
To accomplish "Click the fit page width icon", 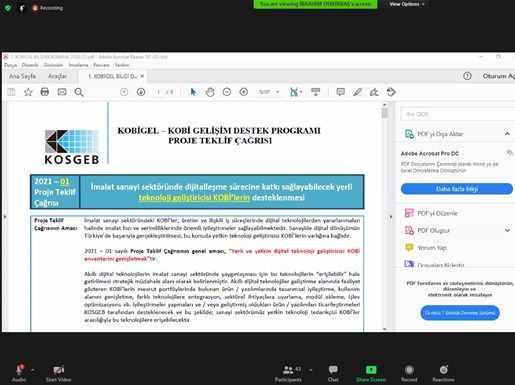I will pos(295,92).
